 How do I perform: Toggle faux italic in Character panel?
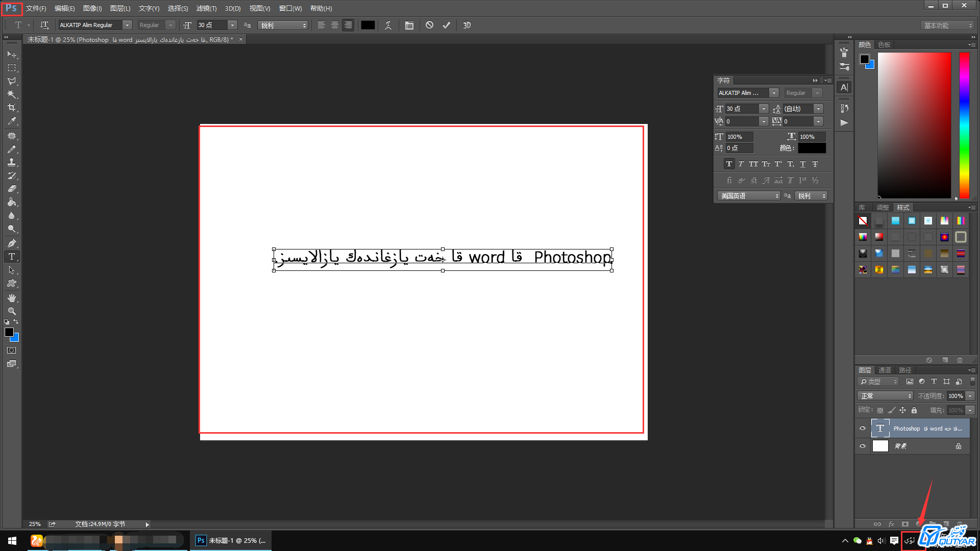(x=741, y=164)
